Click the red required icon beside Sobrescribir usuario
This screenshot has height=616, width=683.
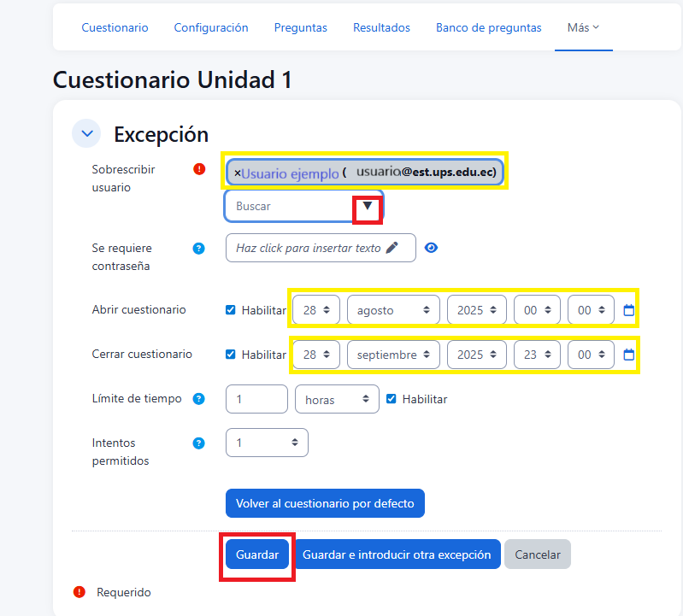pos(200,169)
